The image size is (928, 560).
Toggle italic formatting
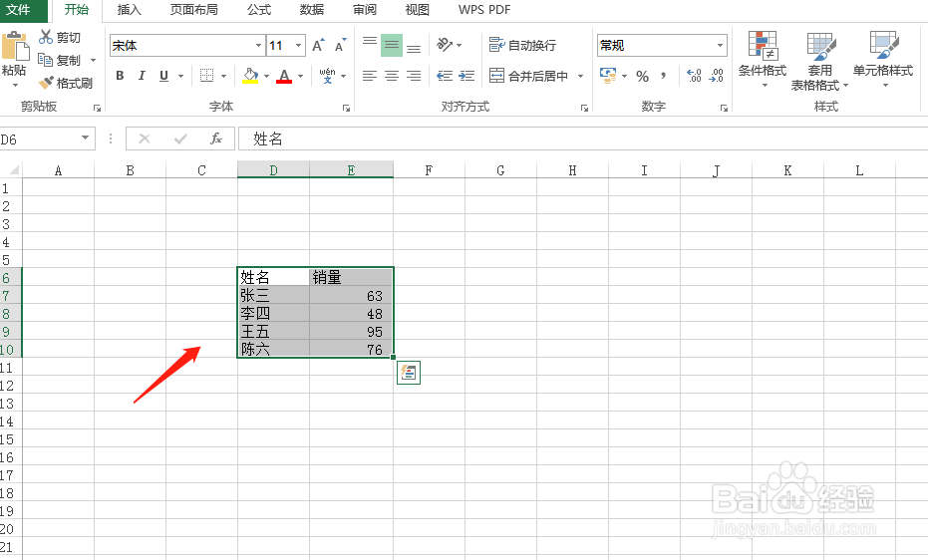coord(142,76)
